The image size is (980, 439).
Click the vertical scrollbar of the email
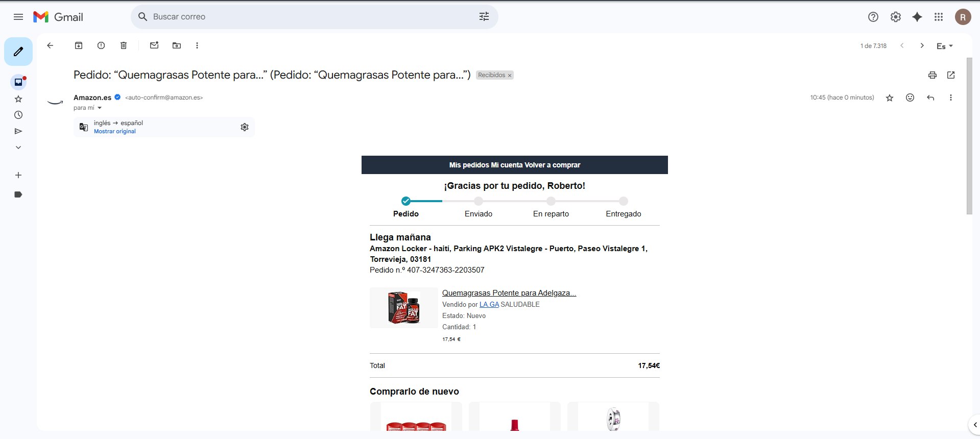969,136
